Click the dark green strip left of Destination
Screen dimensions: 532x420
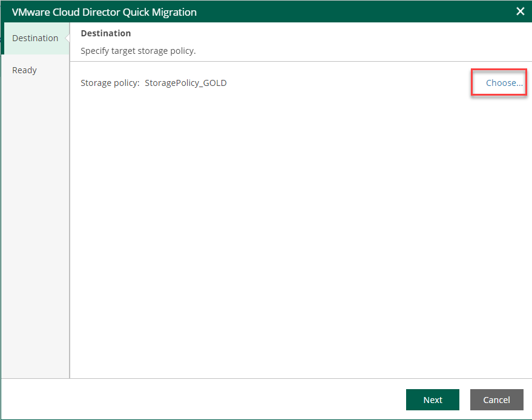(2, 38)
